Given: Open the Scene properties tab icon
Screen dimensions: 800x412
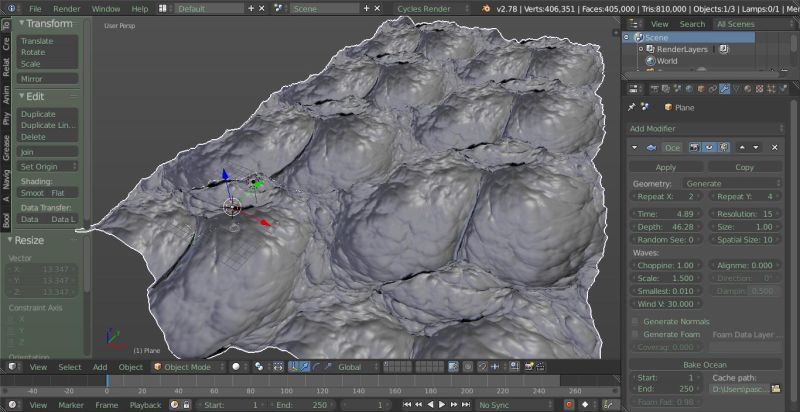Looking at the screenshot, I should (x=678, y=89).
